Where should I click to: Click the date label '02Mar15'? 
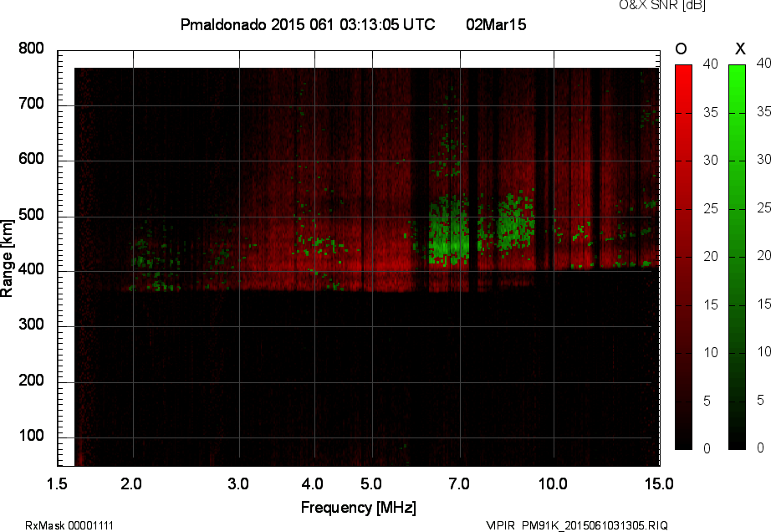pyautogui.click(x=496, y=24)
